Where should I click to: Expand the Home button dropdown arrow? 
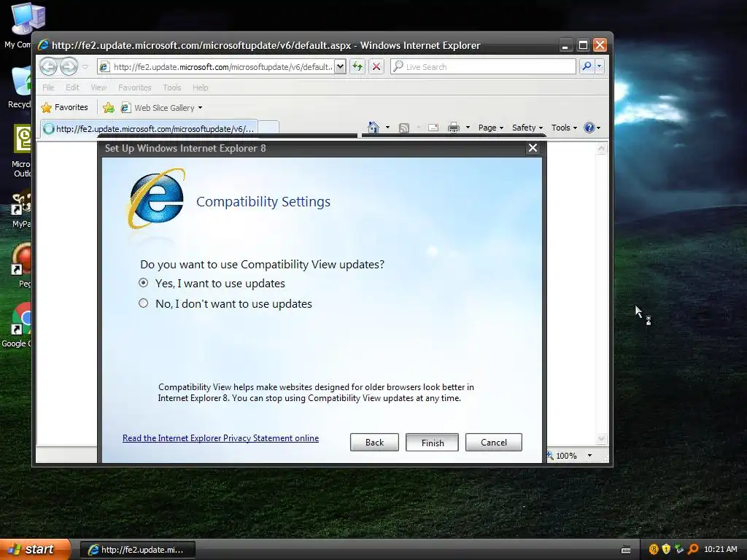pyautogui.click(x=387, y=128)
